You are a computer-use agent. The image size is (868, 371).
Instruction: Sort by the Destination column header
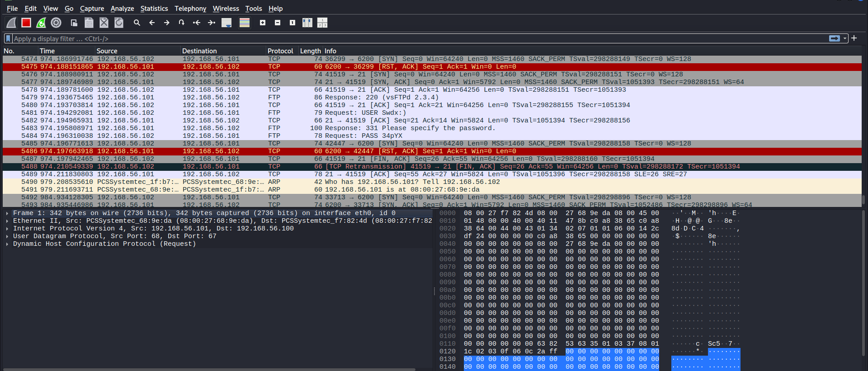pyautogui.click(x=223, y=51)
